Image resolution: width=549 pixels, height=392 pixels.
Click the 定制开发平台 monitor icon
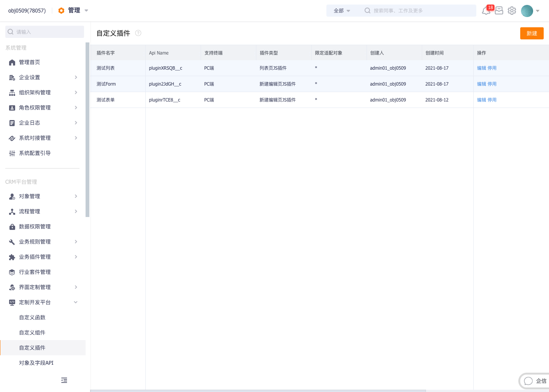pos(12,302)
